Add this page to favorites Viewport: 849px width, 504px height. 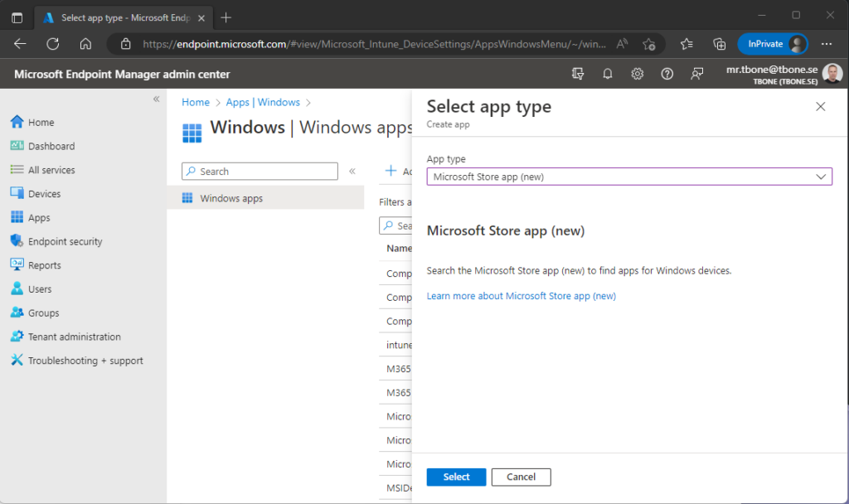tap(648, 44)
